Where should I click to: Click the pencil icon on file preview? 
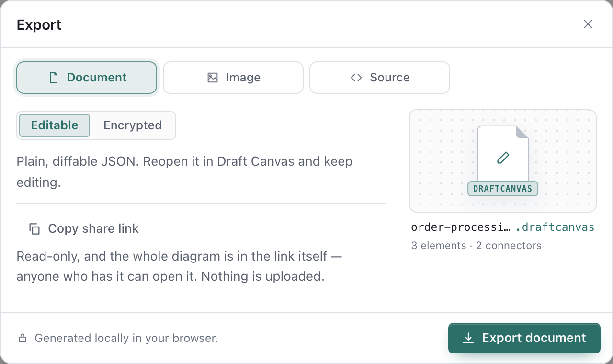[503, 158]
